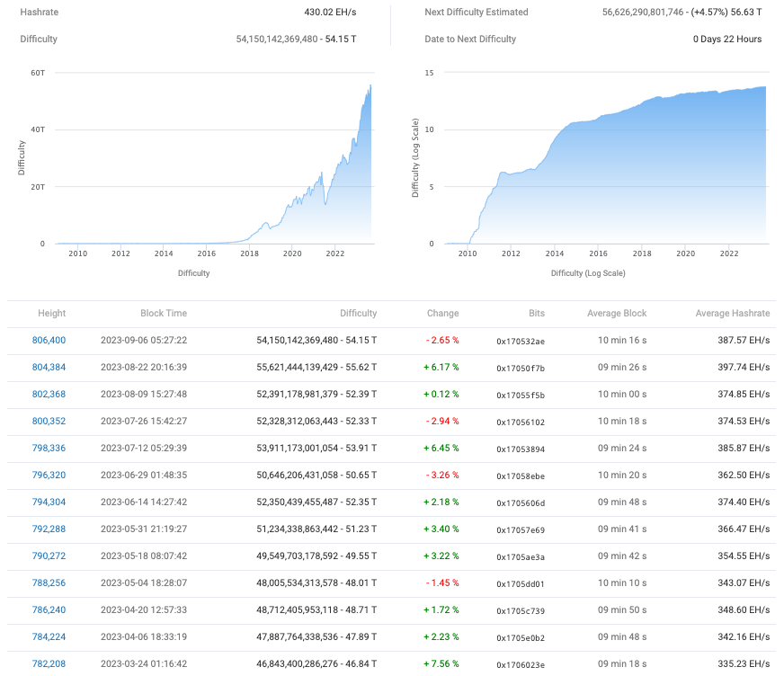Sort by the Difficulty column header
This screenshot has height=676, width=784.
[358, 313]
